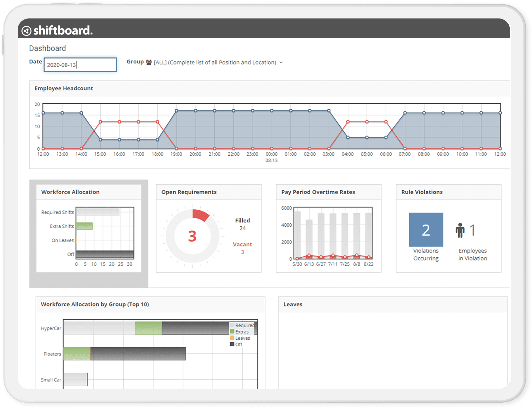Click the 15:00 red headcount data point

point(101,122)
